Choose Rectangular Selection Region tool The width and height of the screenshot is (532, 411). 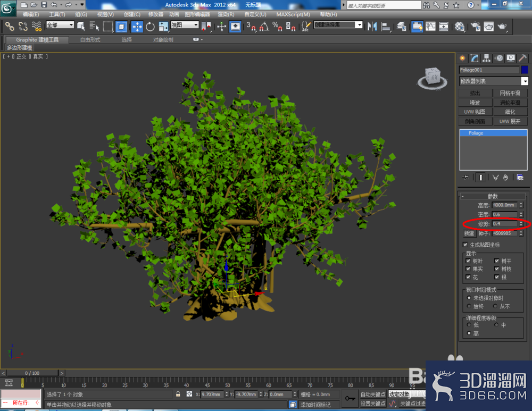click(108, 26)
